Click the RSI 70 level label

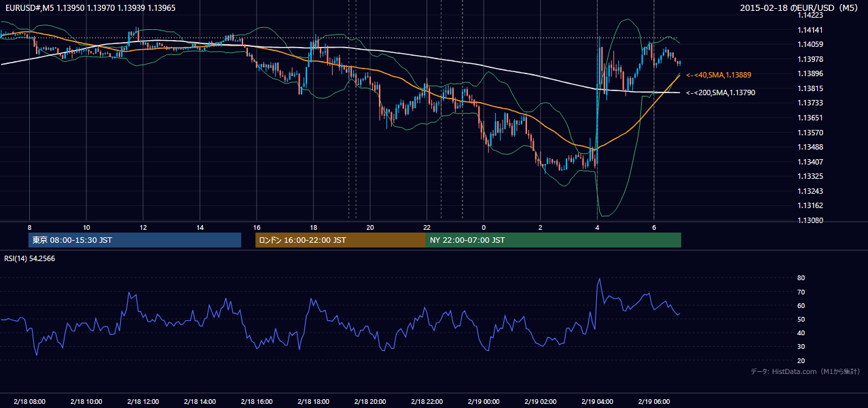click(x=801, y=292)
